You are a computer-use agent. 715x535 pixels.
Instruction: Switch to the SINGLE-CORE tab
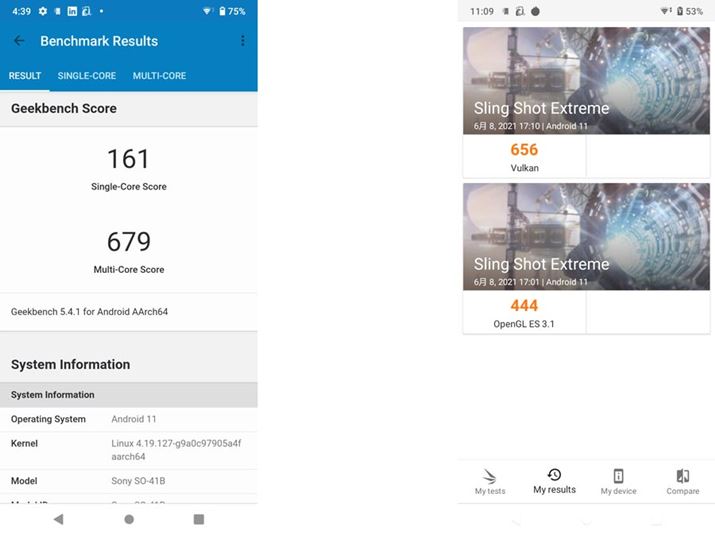tap(87, 76)
